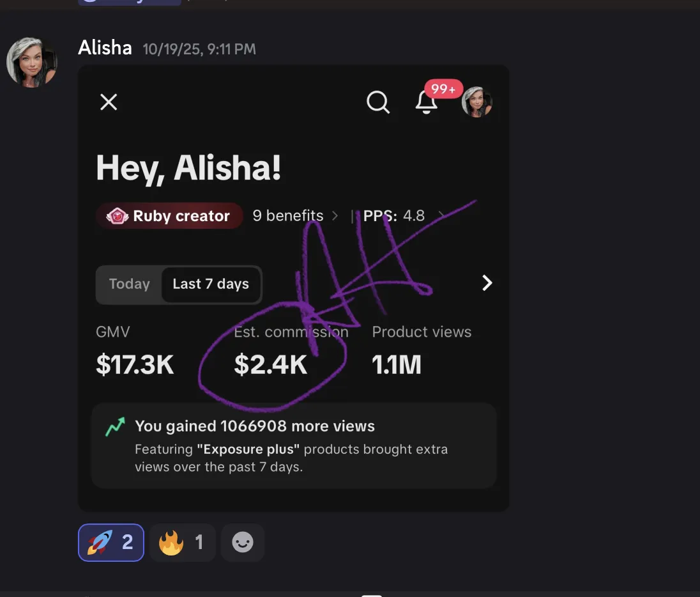
Task: Toggle the fire emoji reaction
Action: pyautogui.click(x=183, y=543)
